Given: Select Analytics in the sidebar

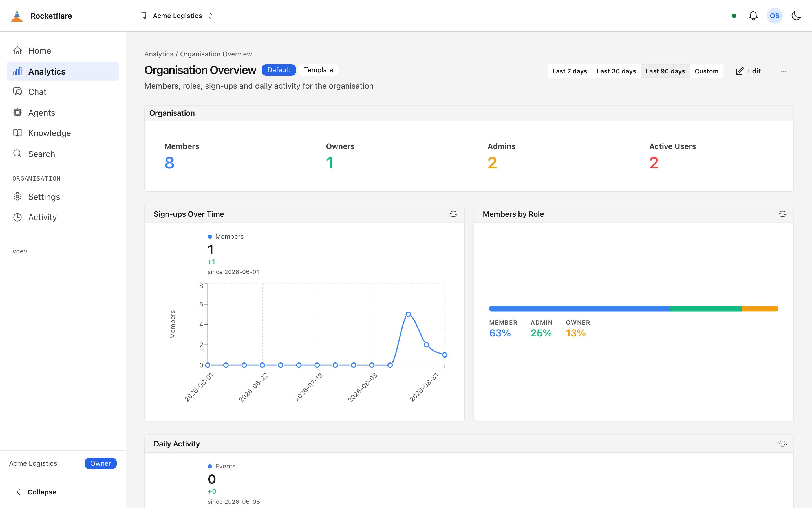Looking at the screenshot, I should (63, 71).
